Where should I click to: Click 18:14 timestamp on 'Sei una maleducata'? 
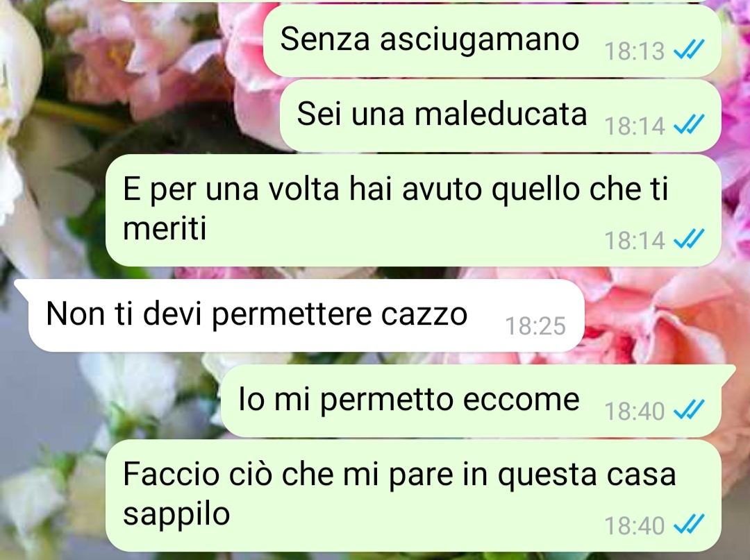(x=634, y=126)
